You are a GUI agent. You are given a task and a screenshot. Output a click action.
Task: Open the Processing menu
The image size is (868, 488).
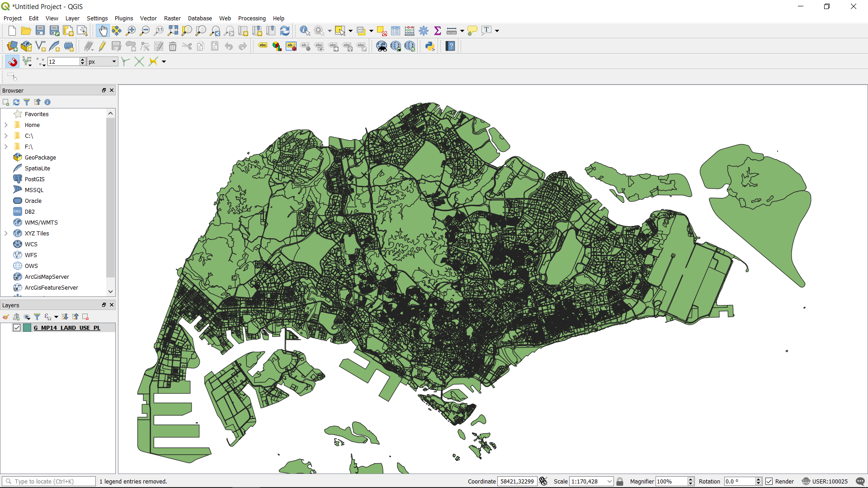point(251,19)
